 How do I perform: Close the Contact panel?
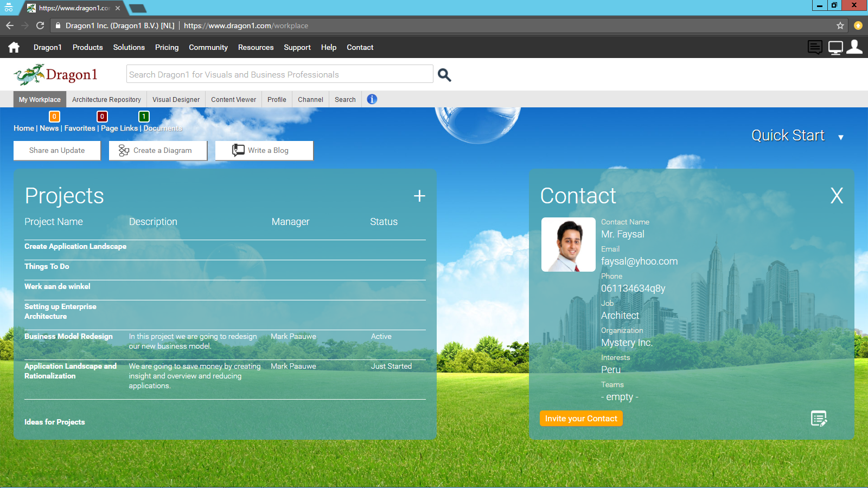click(837, 196)
